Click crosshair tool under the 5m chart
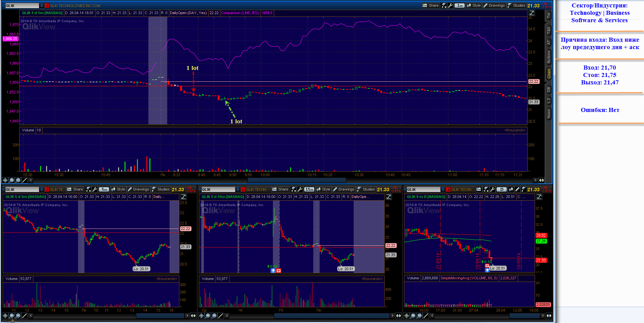This screenshot has height=323, width=644. click(5, 316)
